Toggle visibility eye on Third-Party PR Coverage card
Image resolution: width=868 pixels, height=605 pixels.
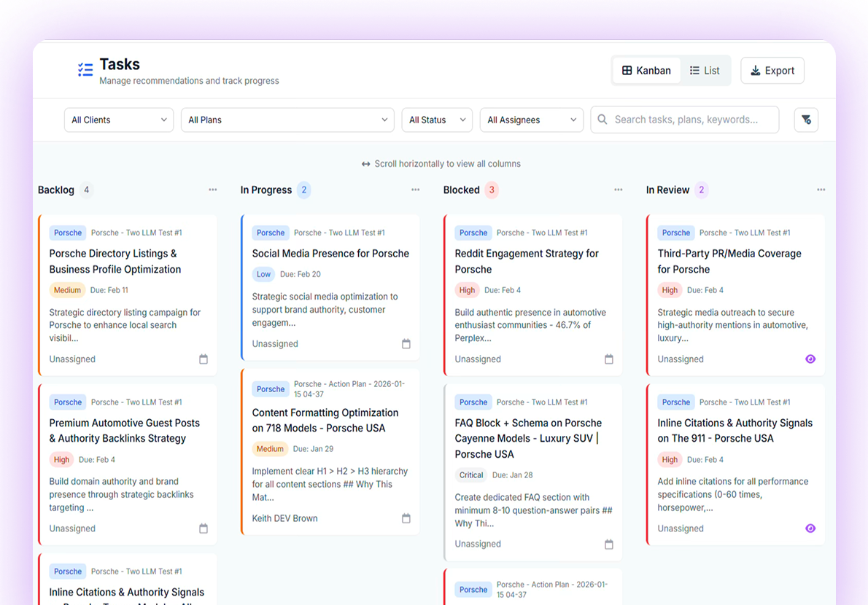coord(810,359)
